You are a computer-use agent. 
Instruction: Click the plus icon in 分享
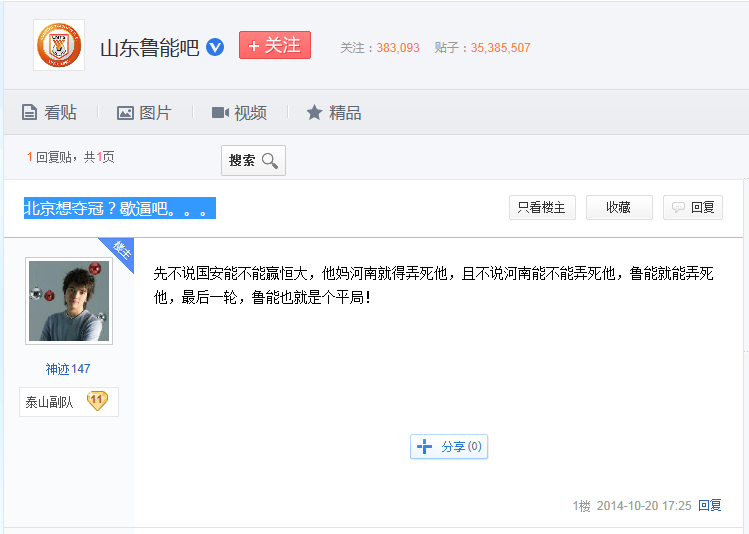click(x=424, y=447)
